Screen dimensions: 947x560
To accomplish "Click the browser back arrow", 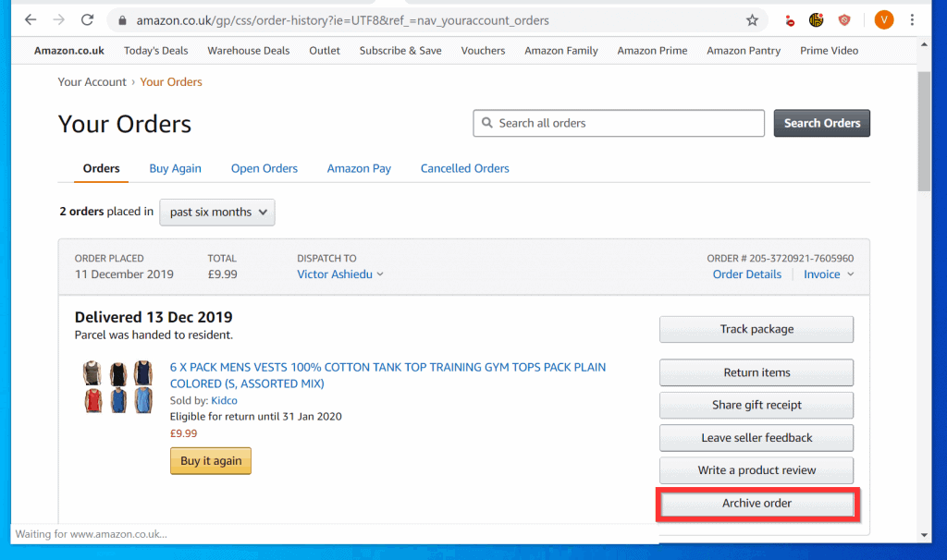I will [31, 18].
